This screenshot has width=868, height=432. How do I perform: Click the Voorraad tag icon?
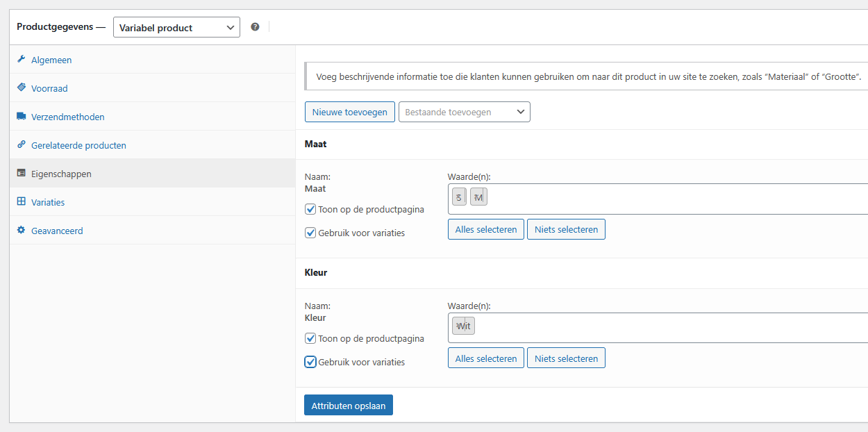pos(21,88)
